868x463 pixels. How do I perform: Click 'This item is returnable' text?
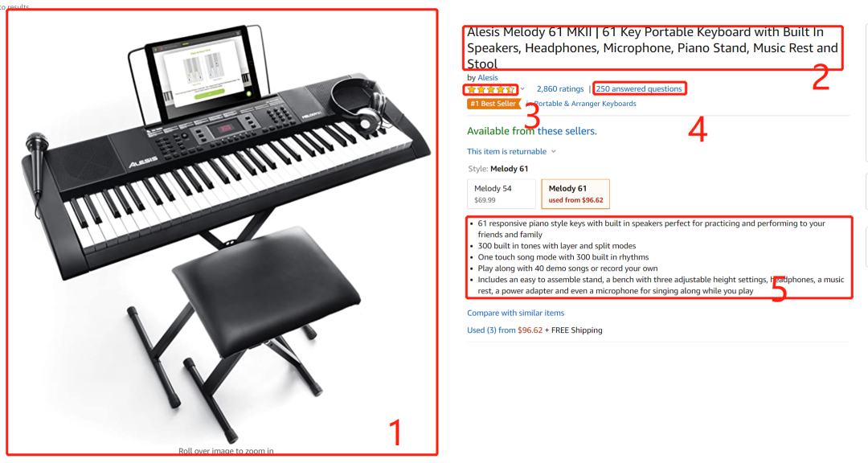click(x=506, y=152)
